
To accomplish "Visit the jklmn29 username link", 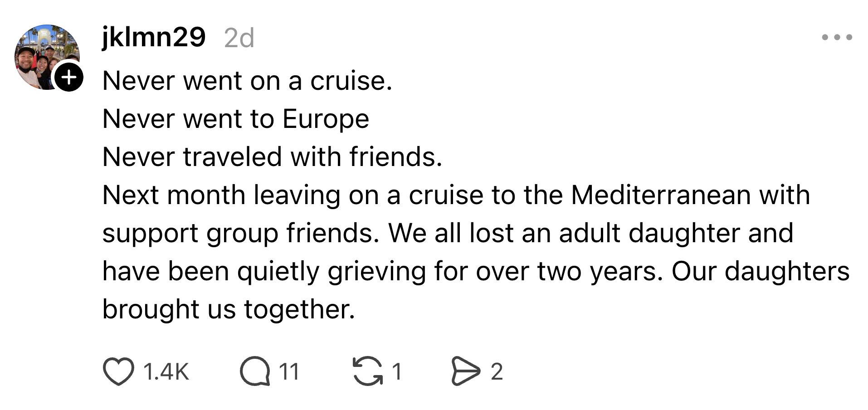I will click(x=154, y=37).
